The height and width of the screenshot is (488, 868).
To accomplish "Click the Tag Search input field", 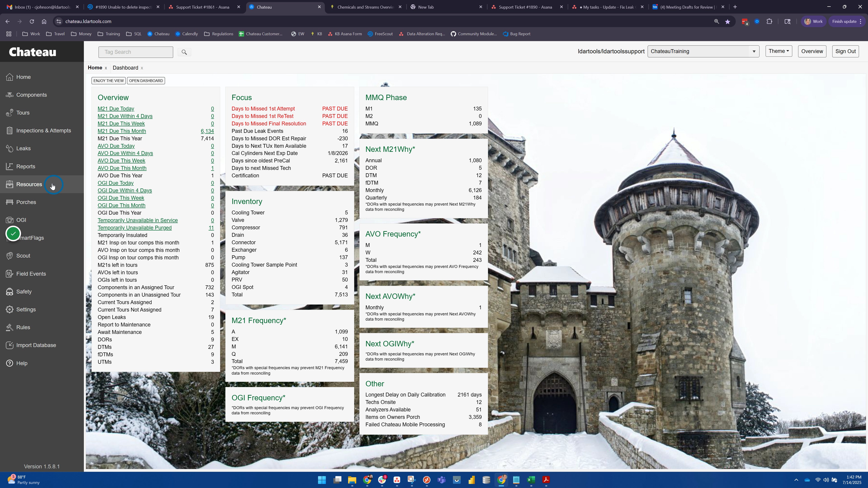I will pos(136,52).
